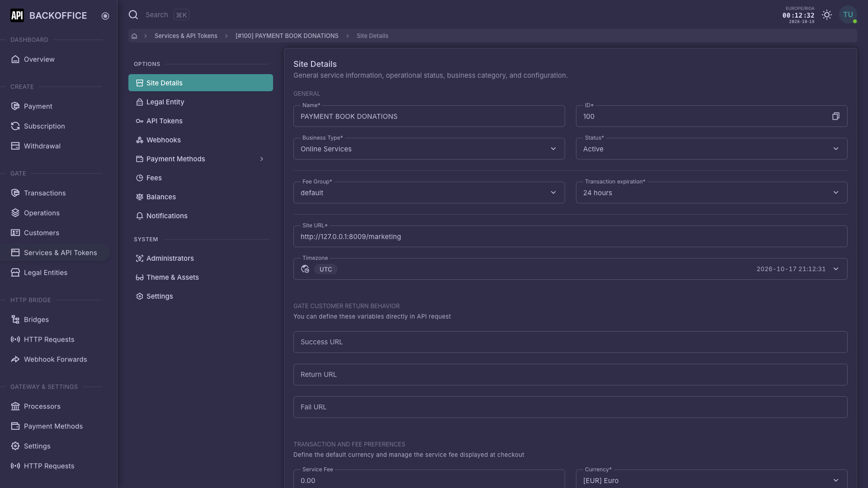
Task: Click the copy ID icon
Action: (835, 116)
